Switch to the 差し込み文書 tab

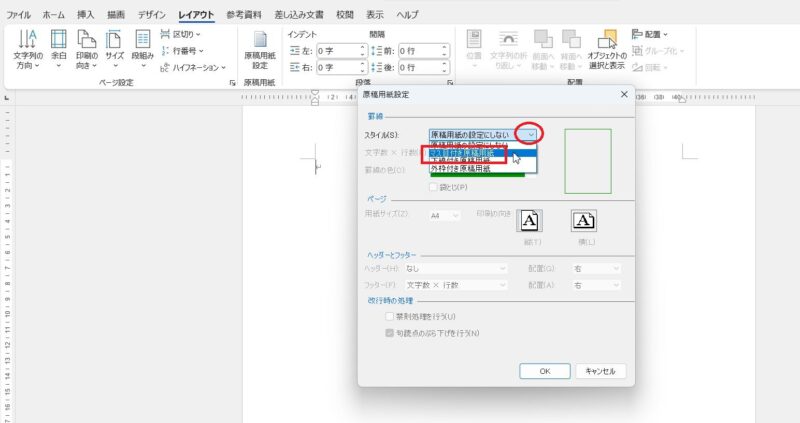coord(299,15)
